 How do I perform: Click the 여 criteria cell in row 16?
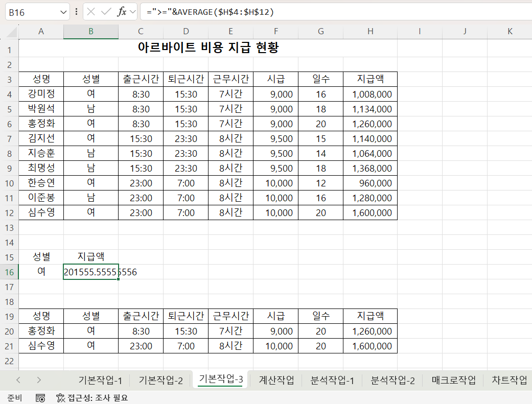41,272
